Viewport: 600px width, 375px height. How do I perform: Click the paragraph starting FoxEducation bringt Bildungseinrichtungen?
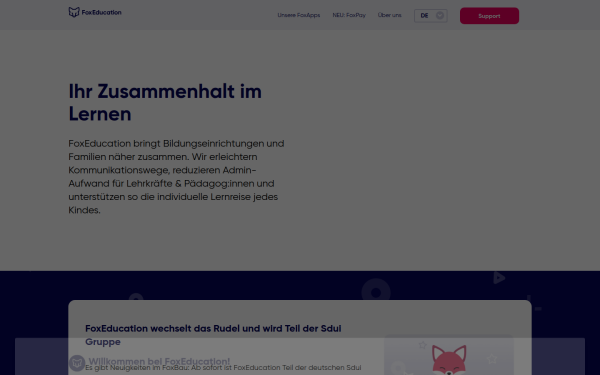click(176, 177)
